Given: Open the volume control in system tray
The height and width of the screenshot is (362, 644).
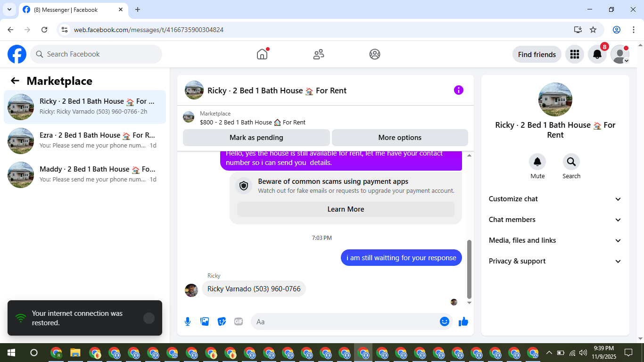Looking at the screenshot, I should click(583, 353).
